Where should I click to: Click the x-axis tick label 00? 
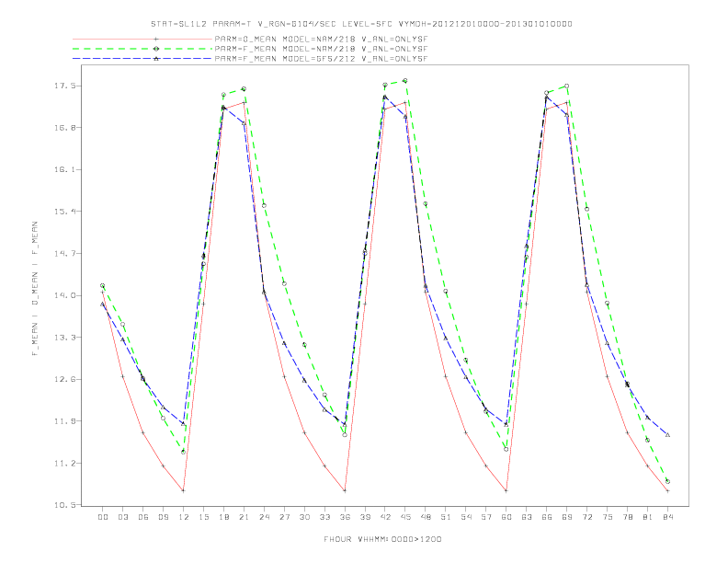103,517
